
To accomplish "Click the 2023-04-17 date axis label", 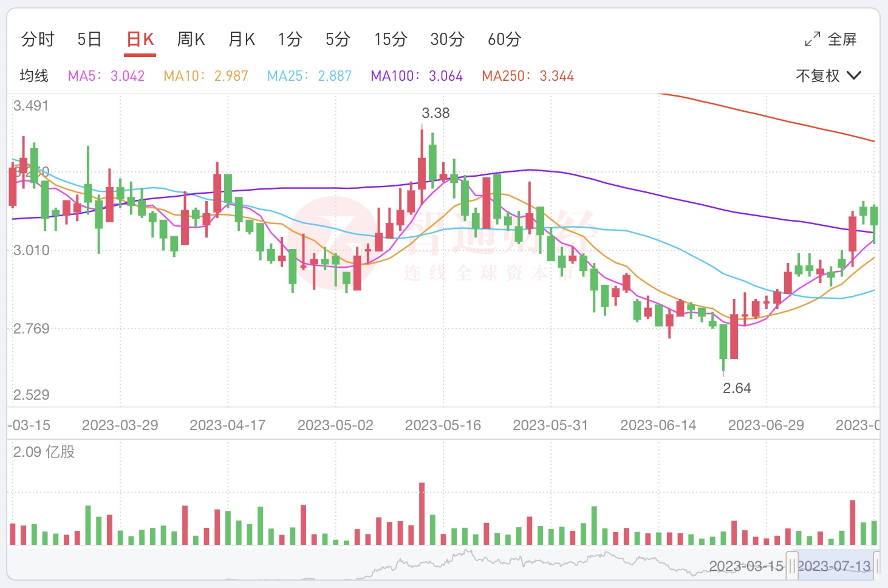I will pyautogui.click(x=228, y=425).
